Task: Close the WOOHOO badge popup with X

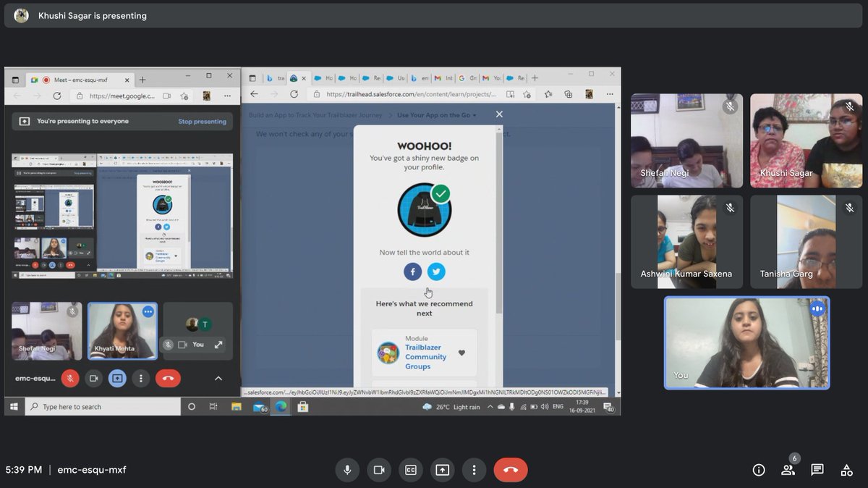Action: coord(499,114)
